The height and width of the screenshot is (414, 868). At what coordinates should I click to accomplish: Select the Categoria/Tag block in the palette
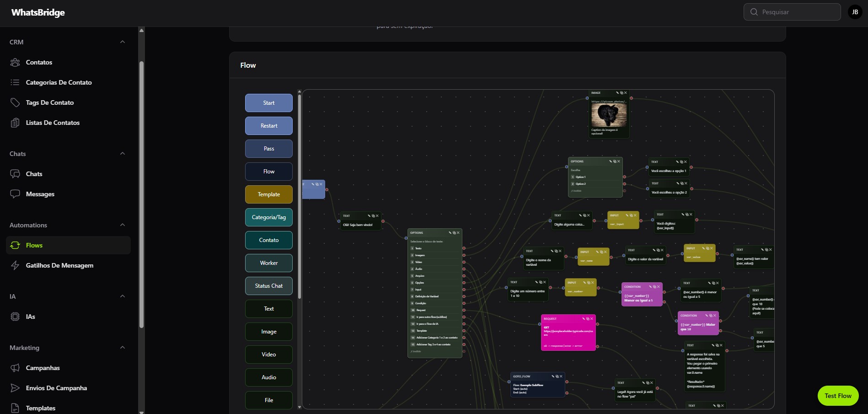[x=268, y=217]
